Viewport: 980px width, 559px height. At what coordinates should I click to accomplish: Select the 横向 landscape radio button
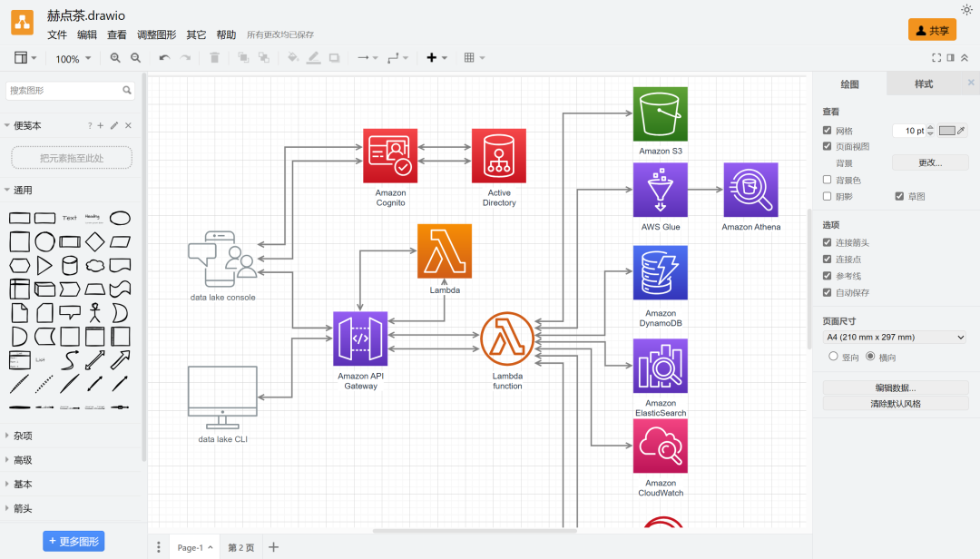tap(870, 356)
